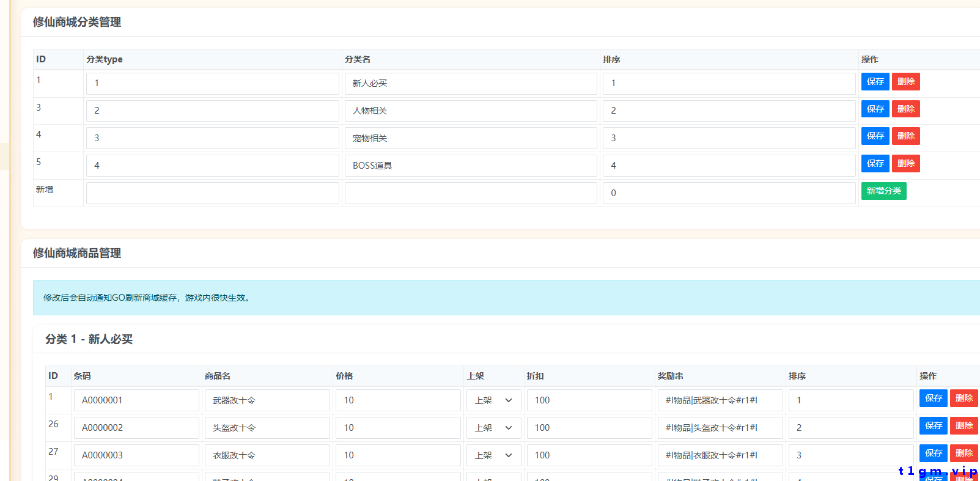
Task: Edit 折扣 field of 武器改十令
Action: point(589,400)
